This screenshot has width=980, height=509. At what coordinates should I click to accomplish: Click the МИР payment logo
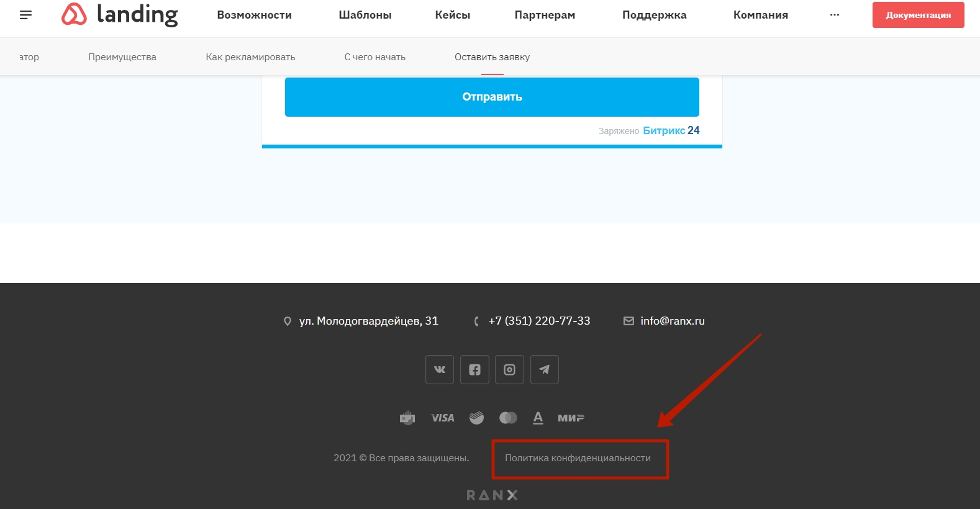click(x=571, y=418)
